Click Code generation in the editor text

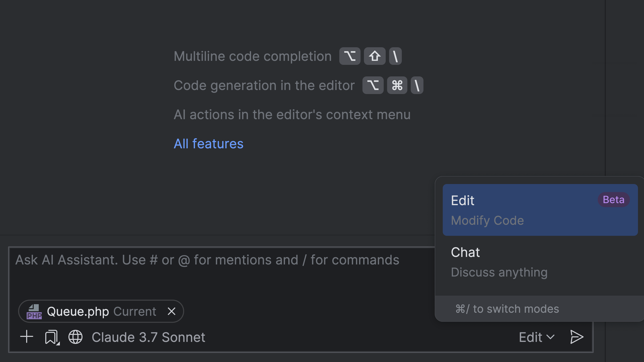coord(264,85)
